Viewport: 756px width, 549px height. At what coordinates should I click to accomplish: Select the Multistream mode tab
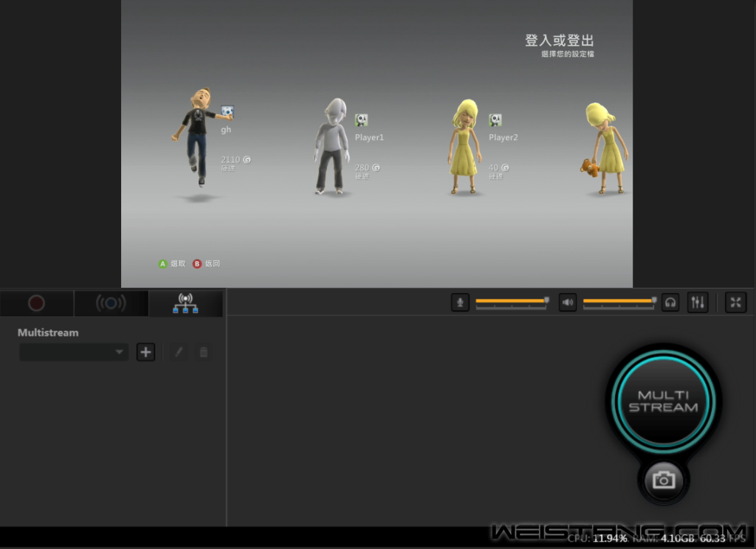coord(185,303)
